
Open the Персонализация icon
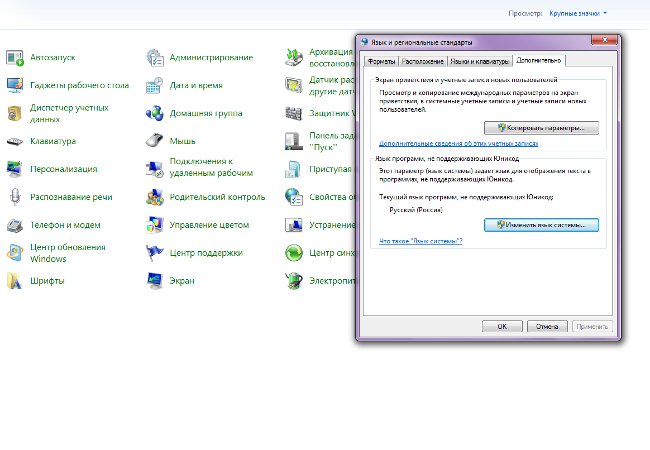point(15,169)
